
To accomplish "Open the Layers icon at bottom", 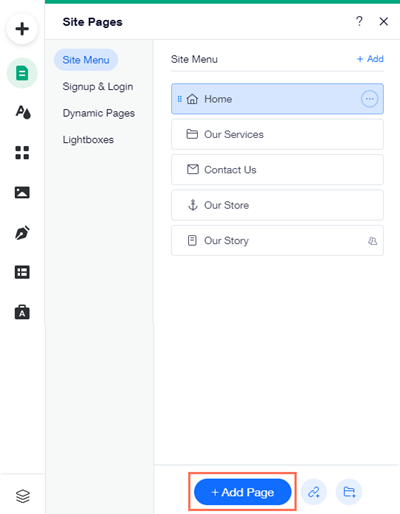I will 23,496.
